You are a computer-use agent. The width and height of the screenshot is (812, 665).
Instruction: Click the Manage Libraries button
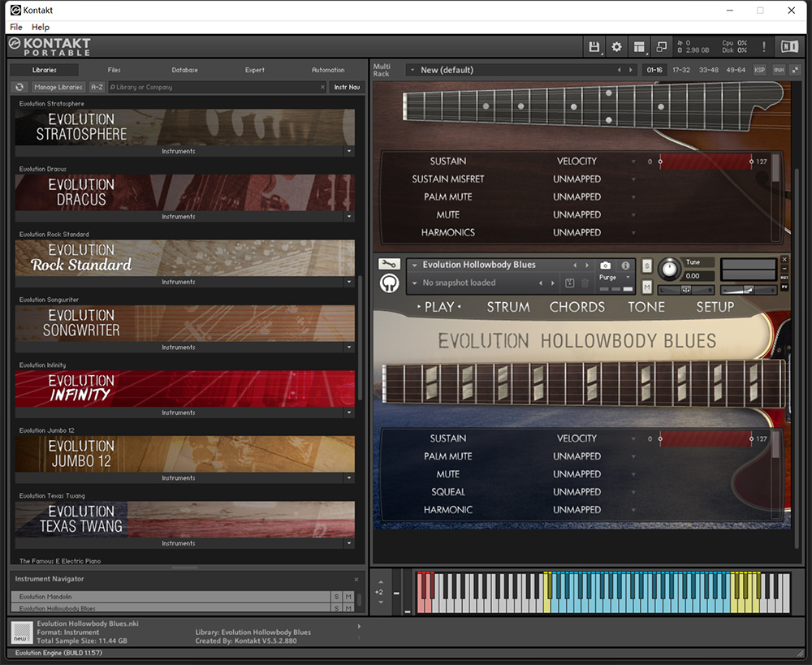[x=58, y=87]
